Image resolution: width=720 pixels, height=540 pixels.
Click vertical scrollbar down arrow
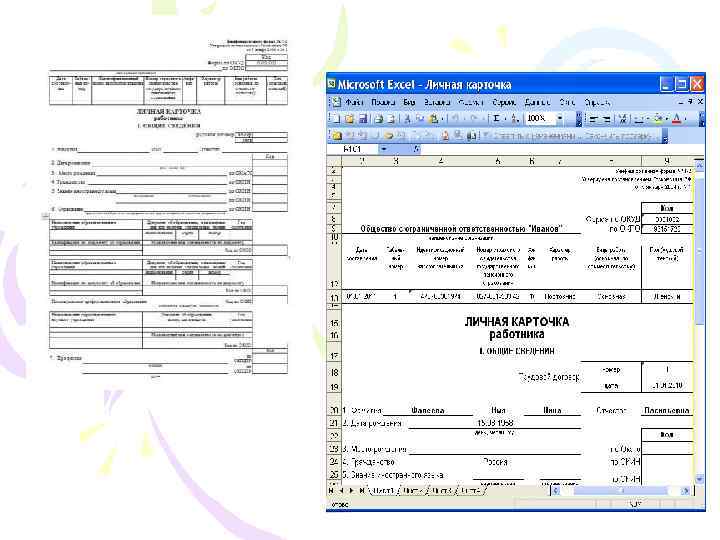click(699, 479)
